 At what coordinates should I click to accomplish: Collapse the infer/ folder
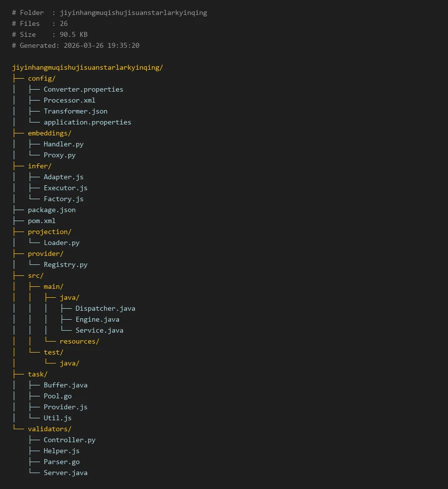click(39, 166)
